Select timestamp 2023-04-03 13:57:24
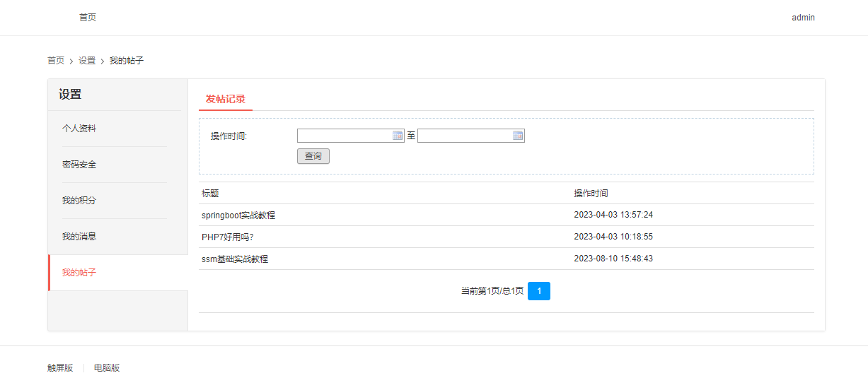Image resolution: width=868 pixels, height=390 pixels. 613,215
